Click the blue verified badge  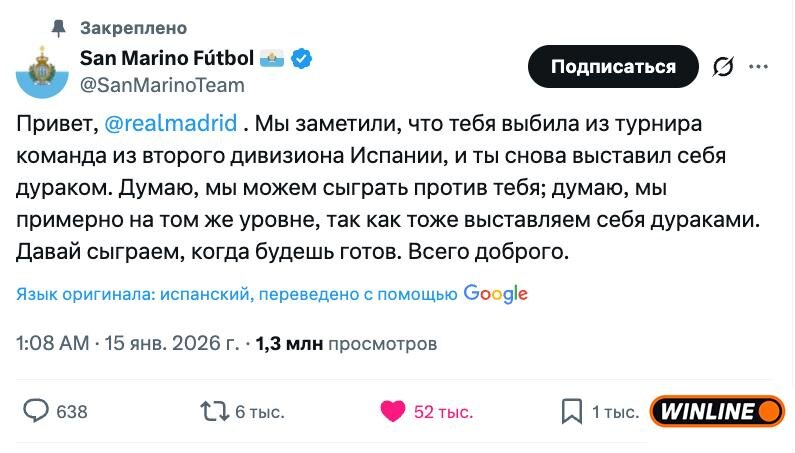coord(301,59)
